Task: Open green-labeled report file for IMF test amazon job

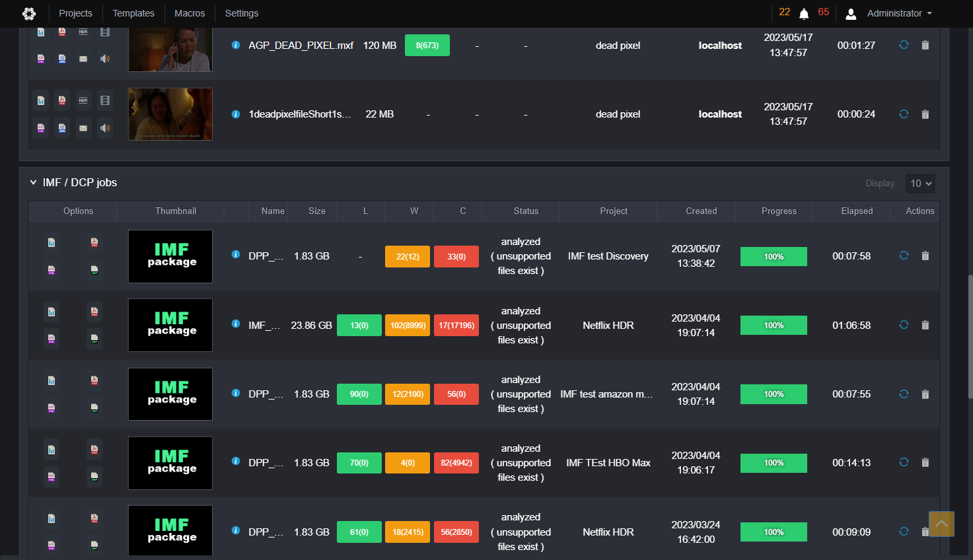Action: click(94, 407)
